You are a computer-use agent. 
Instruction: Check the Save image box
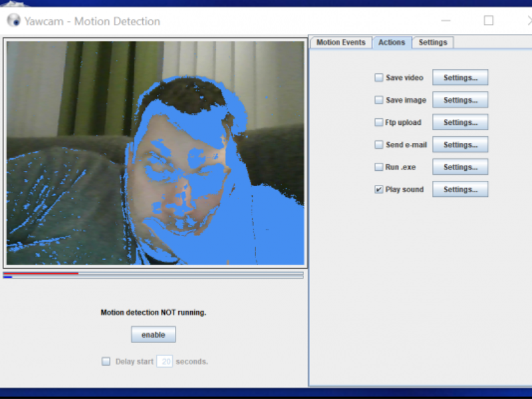tap(378, 100)
